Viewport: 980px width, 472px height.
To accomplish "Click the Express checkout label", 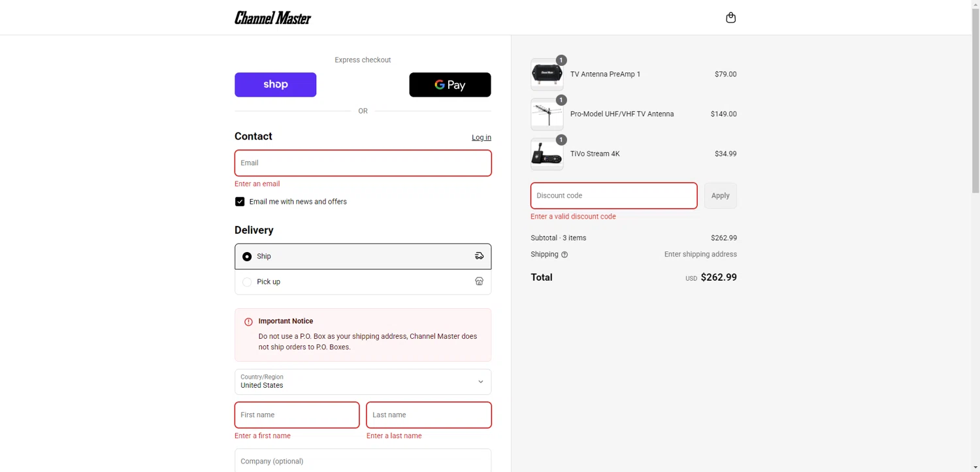I will pos(363,60).
